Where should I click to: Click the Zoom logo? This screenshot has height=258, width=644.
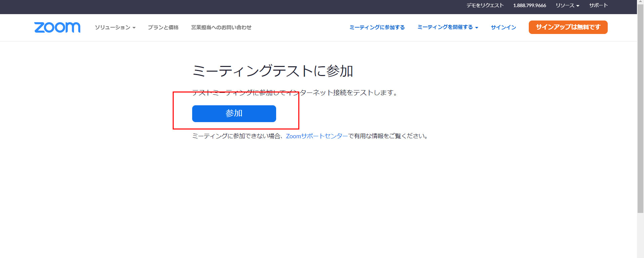tap(57, 27)
